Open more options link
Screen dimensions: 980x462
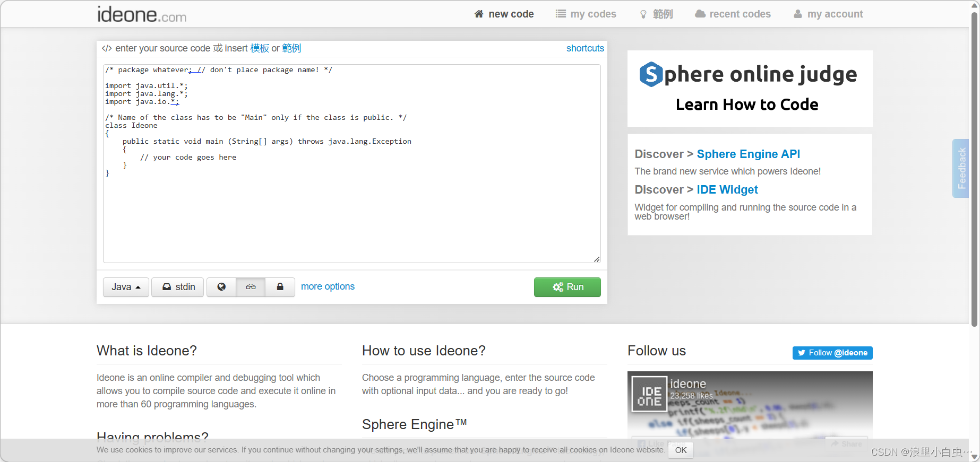[328, 286]
